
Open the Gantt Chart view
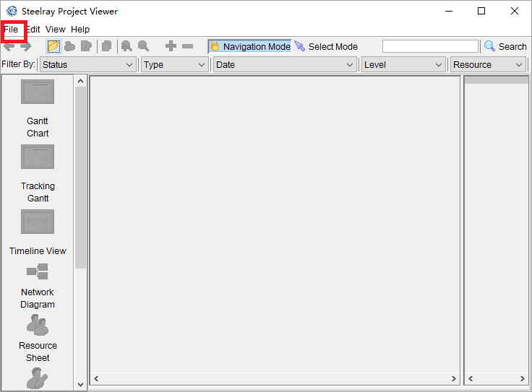tap(38, 108)
